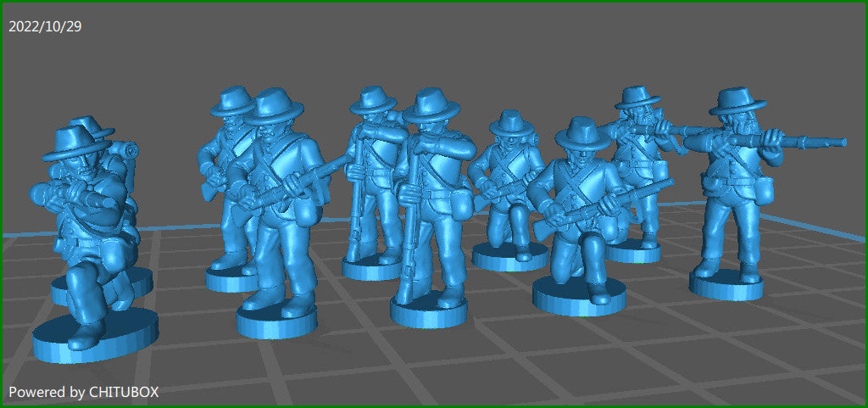Click the blue build plate edge at left
Screen dimensions: 868x408
(17, 233)
